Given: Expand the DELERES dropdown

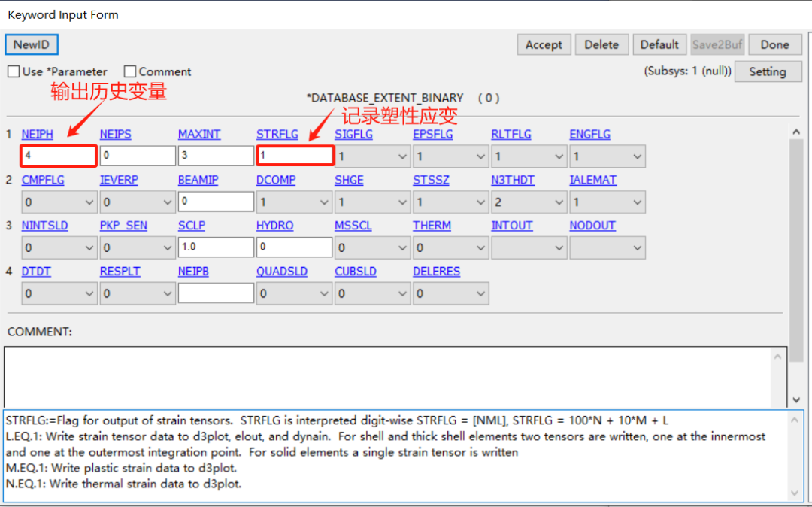Looking at the screenshot, I should tap(450, 293).
